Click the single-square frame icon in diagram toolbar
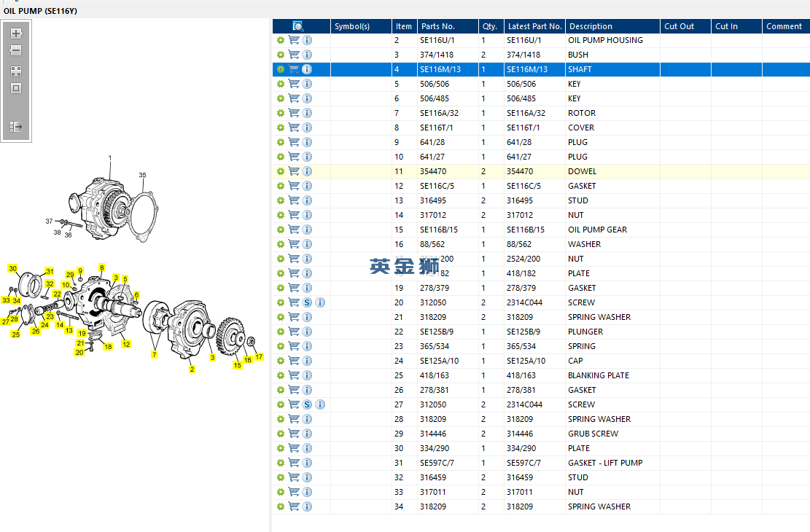 16,88
